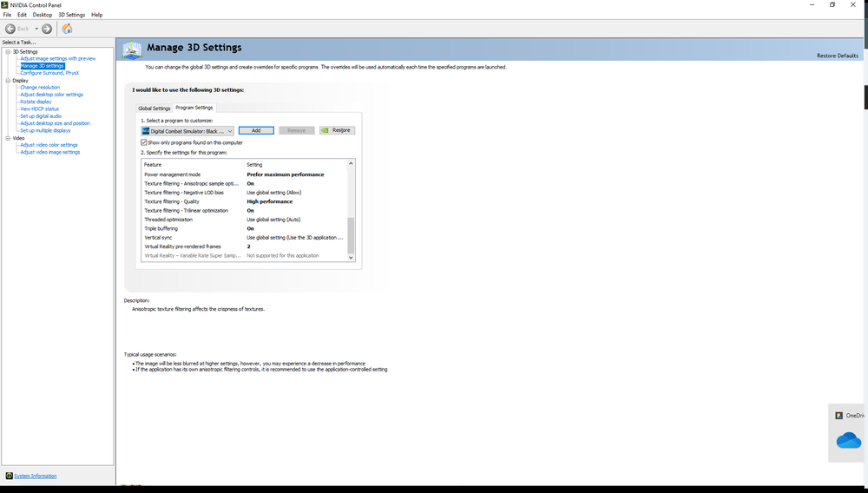Click Use global setting (Allow) value
This screenshot has height=493, width=868.
point(274,193)
